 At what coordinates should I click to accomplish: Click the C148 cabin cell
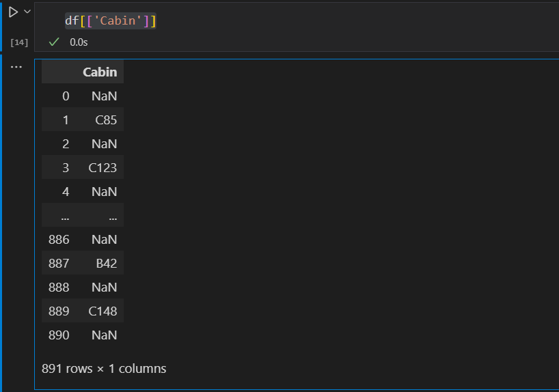[x=103, y=311]
